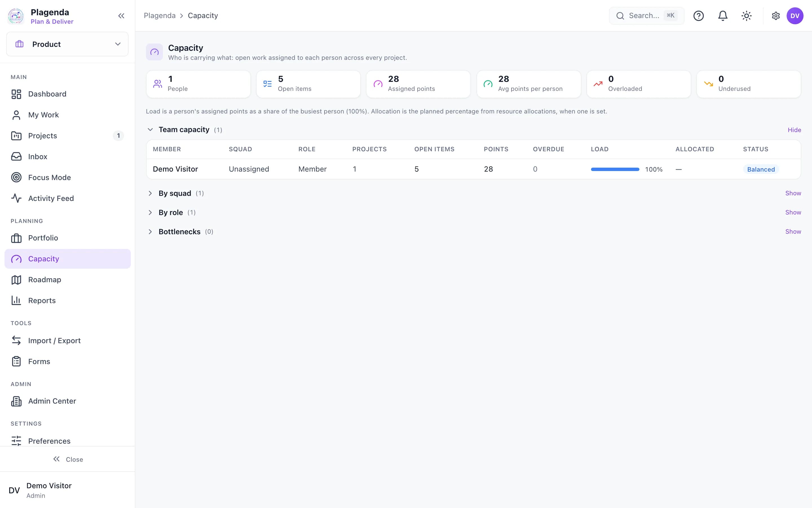Open the Product workspace dropdown

[67, 44]
